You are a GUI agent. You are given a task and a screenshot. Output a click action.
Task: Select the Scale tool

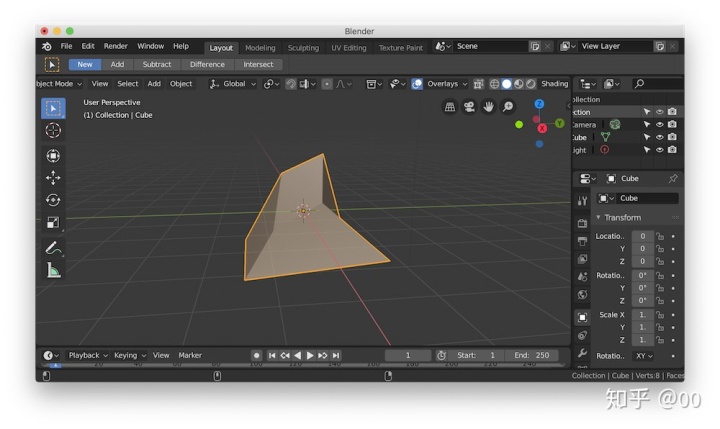(53, 223)
